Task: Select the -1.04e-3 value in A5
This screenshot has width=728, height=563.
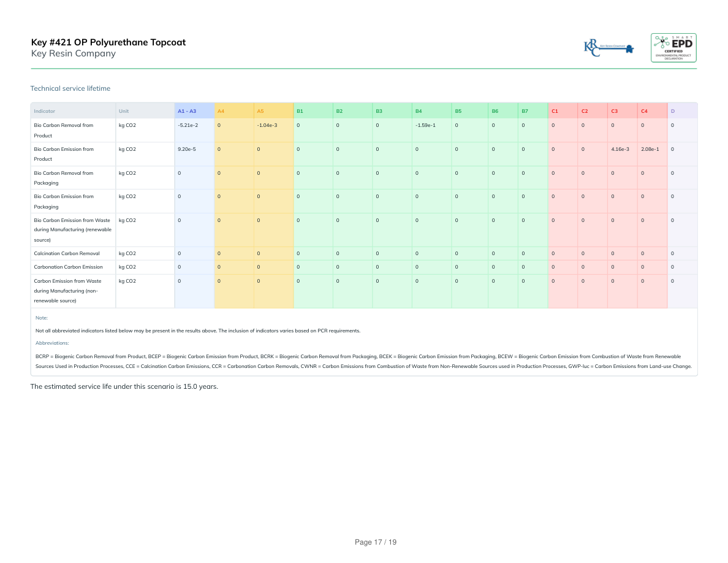Action: [267, 125]
